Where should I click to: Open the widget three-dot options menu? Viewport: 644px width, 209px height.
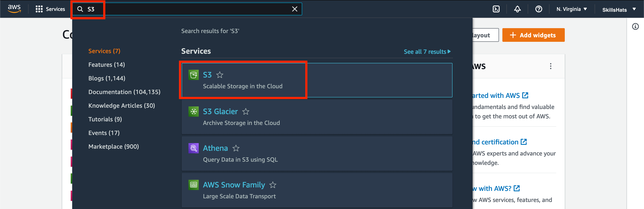551,66
